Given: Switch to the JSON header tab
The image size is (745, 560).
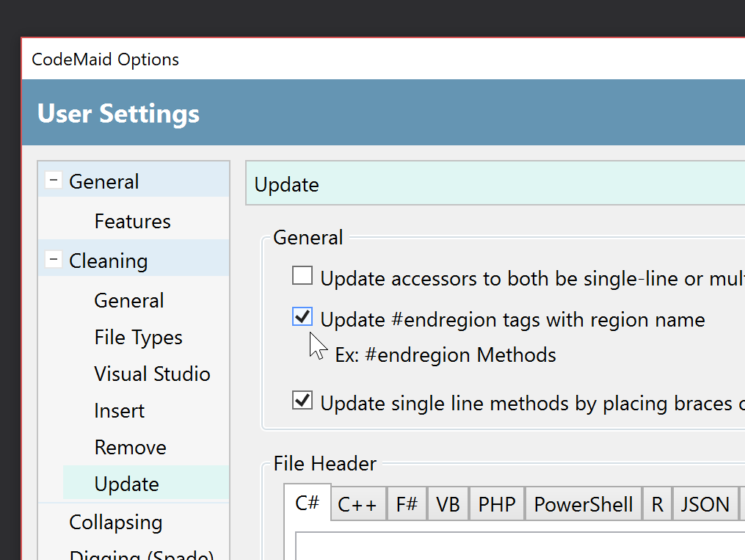Looking at the screenshot, I should (705, 503).
